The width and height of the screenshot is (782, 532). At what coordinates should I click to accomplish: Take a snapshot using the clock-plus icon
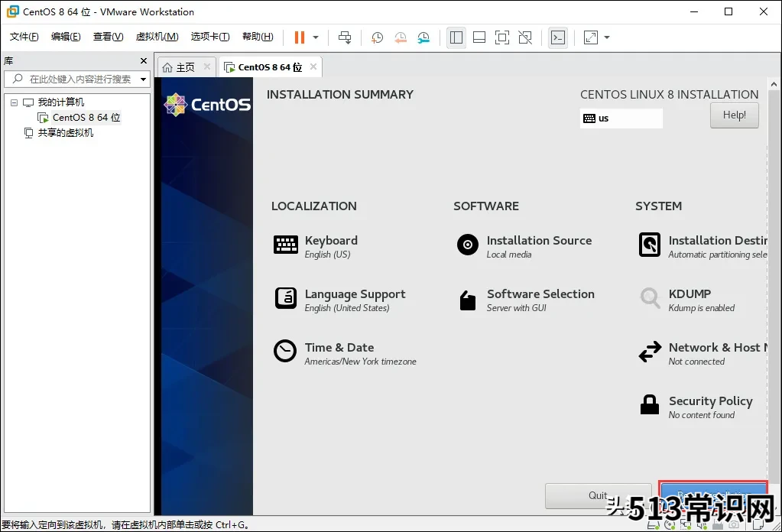click(x=377, y=37)
